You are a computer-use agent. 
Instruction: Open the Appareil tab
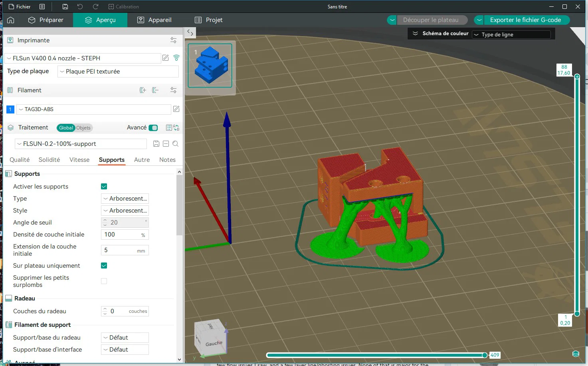[154, 20]
